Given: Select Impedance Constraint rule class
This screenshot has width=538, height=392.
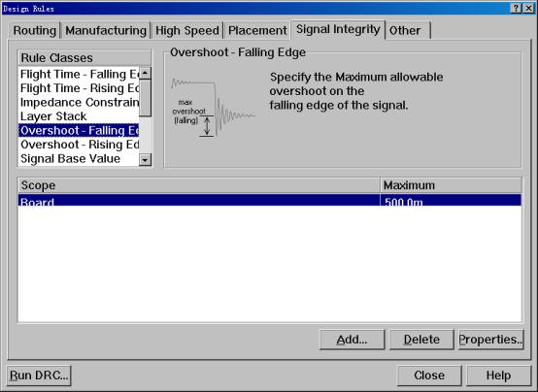Looking at the screenshot, I should pos(79,102).
